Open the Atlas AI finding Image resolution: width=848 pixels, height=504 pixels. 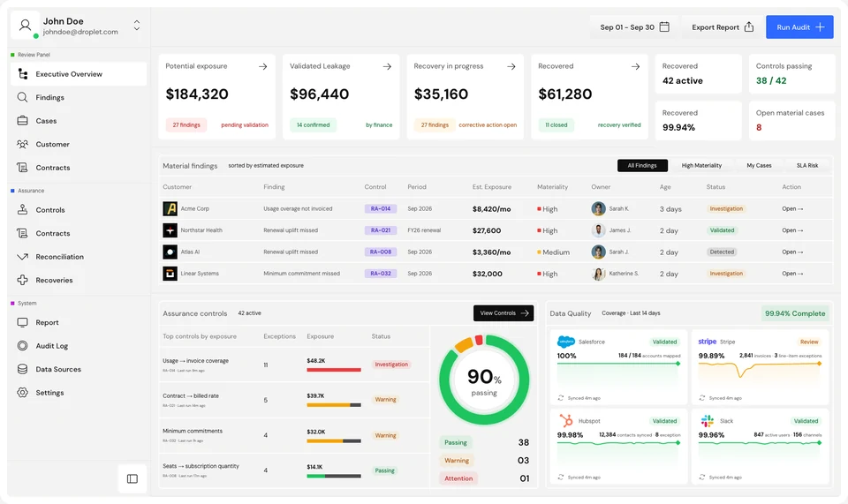click(x=792, y=252)
